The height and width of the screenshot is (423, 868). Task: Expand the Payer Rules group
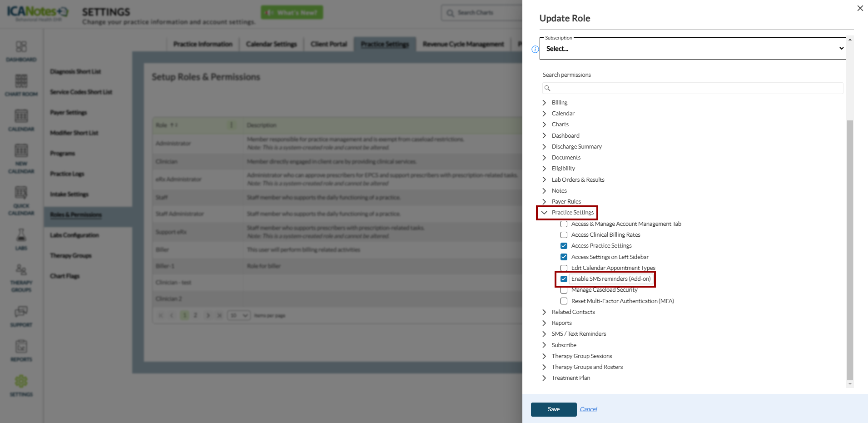click(544, 202)
